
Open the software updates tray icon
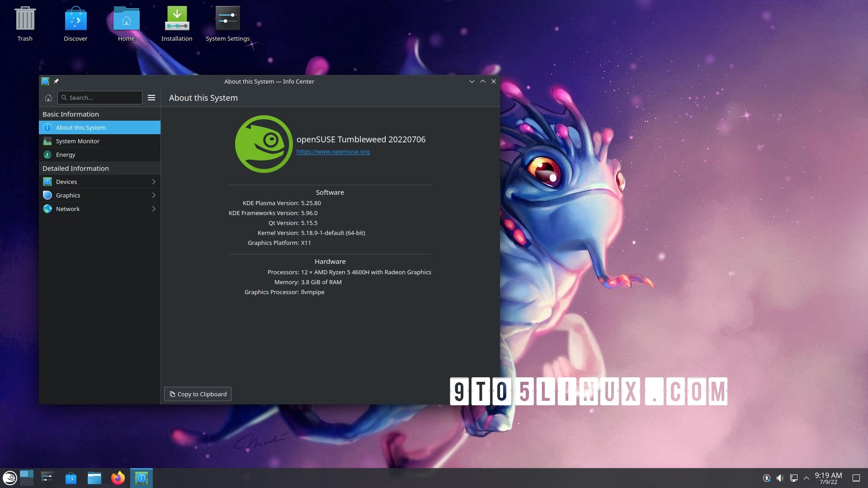click(x=767, y=478)
